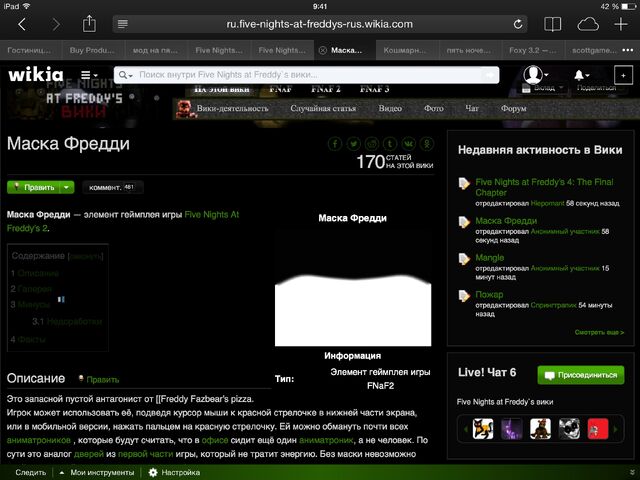Click аниматроников link in description
Image resolution: width=640 pixels, height=480 pixels.
click(39, 440)
